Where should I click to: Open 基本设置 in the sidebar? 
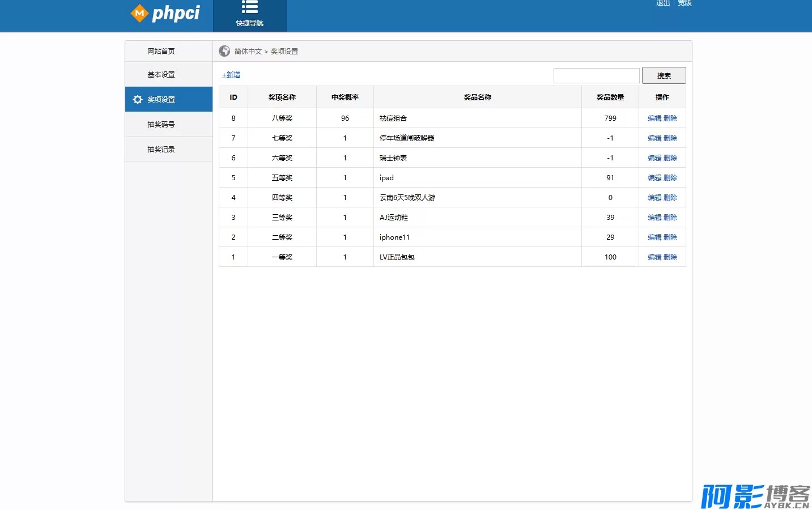coord(161,75)
